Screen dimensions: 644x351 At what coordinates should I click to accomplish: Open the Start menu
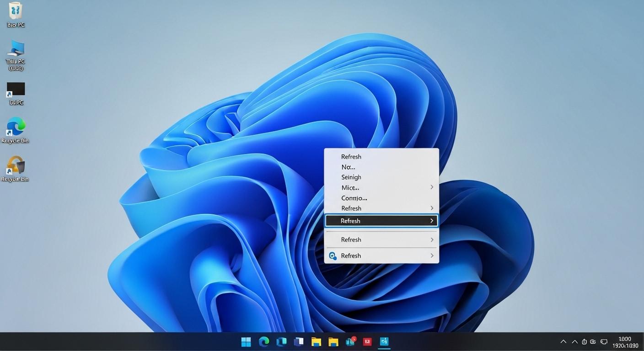[246, 341]
